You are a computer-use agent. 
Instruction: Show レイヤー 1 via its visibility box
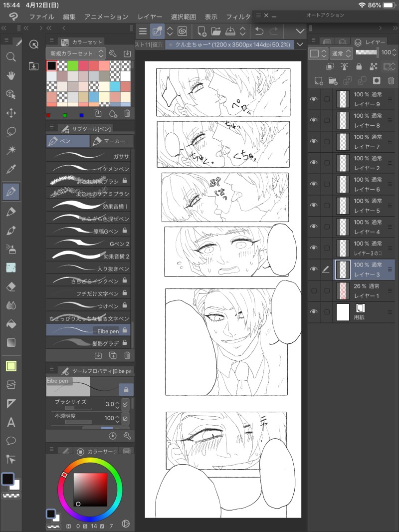pyautogui.click(x=314, y=291)
